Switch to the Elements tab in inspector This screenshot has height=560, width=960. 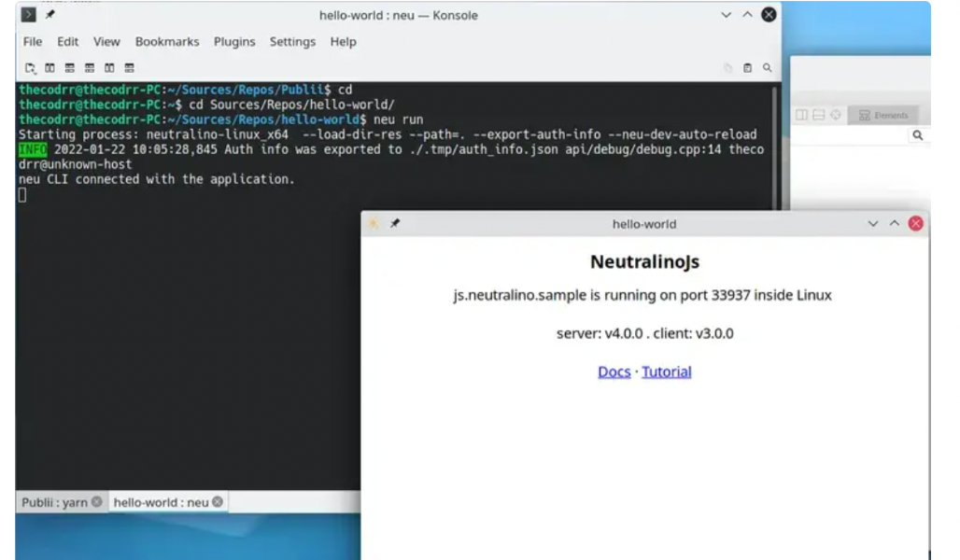click(882, 115)
